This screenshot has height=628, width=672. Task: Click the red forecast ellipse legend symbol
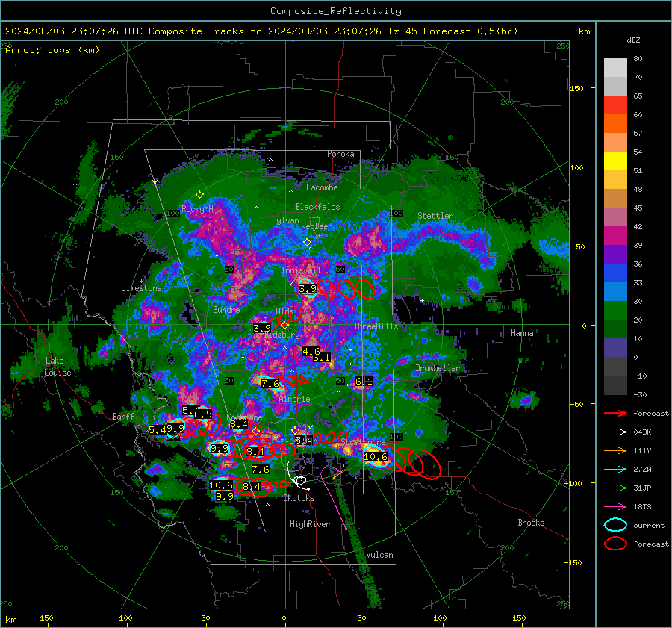615,544
